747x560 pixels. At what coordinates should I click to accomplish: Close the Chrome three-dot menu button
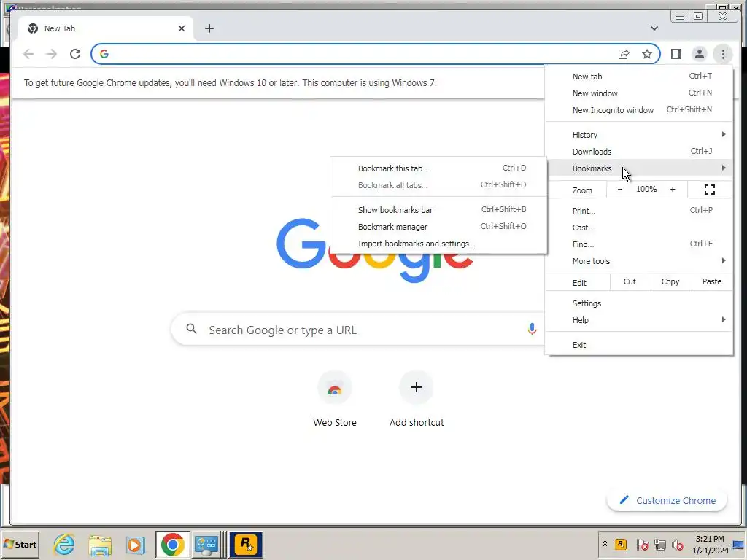723,54
